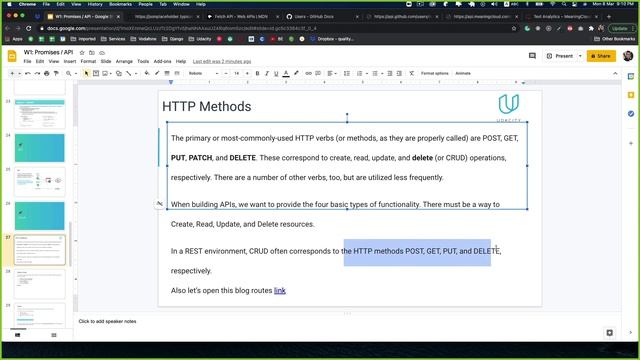Open the Slides Insert menu
Screen dimensions: 640x360
coord(70,62)
